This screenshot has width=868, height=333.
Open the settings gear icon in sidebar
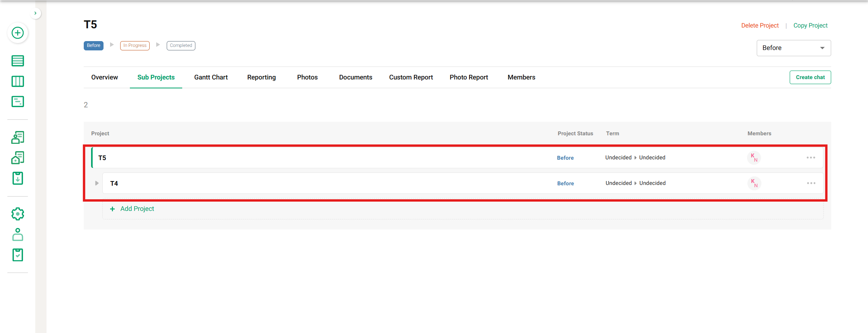point(17,214)
